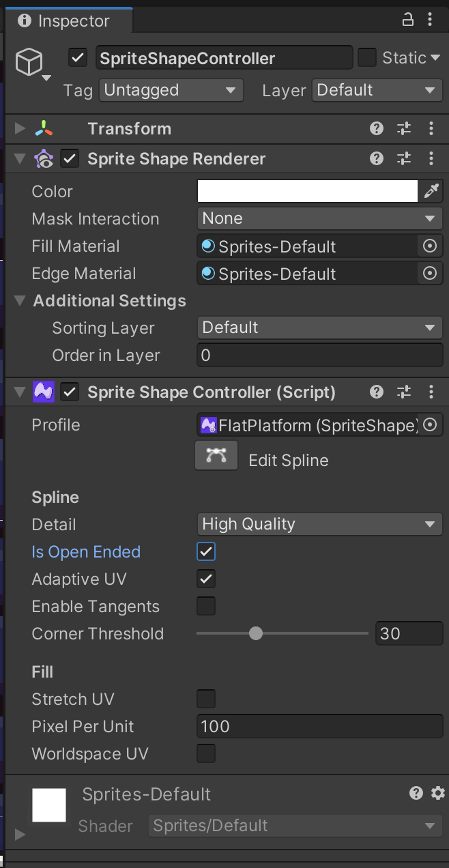This screenshot has width=449, height=868.
Task: Click the eyedropper next to Color
Action: (431, 191)
